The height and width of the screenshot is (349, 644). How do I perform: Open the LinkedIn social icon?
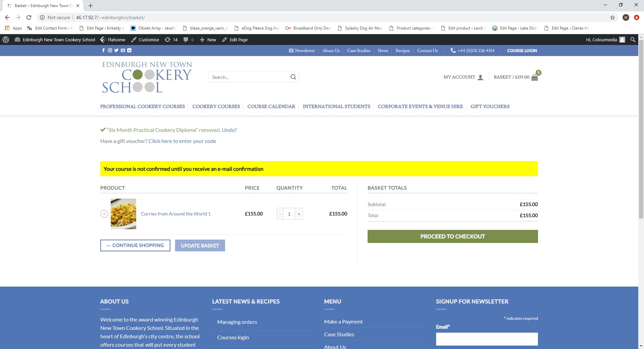(129, 50)
